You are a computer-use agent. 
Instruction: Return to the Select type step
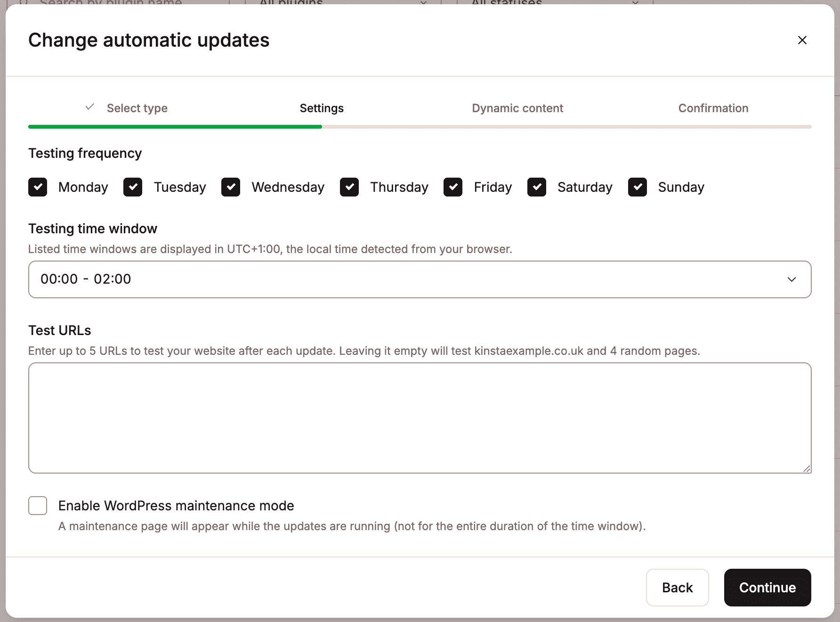137,108
